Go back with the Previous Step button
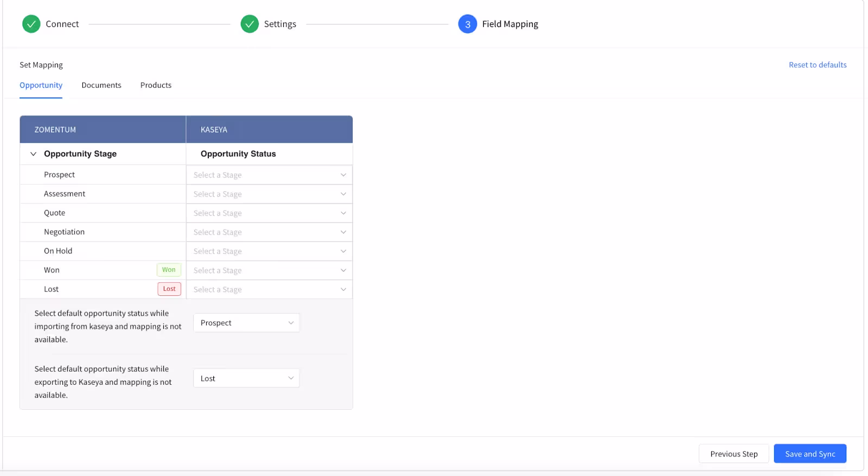 tap(734, 454)
